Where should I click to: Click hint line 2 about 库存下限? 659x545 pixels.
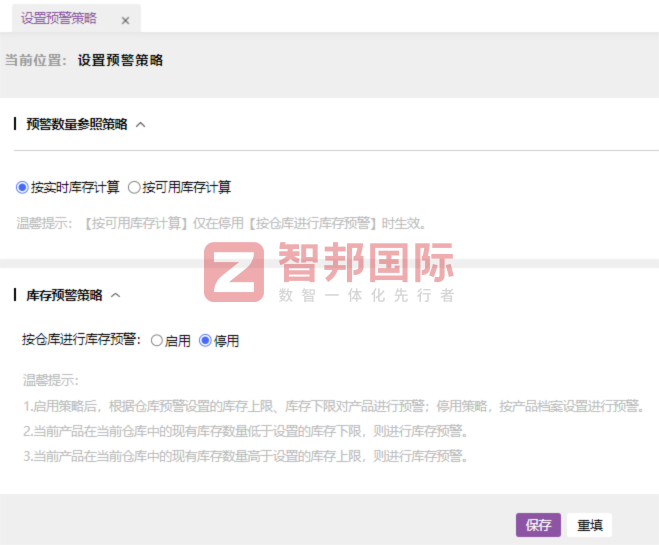(x=245, y=432)
